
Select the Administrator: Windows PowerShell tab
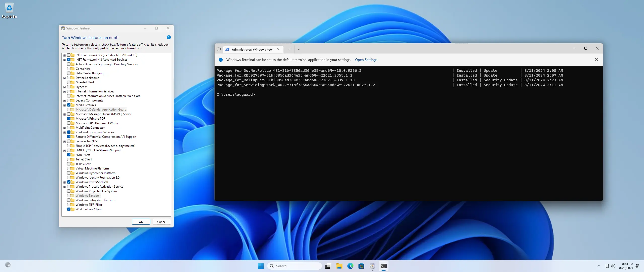(x=252, y=49)
